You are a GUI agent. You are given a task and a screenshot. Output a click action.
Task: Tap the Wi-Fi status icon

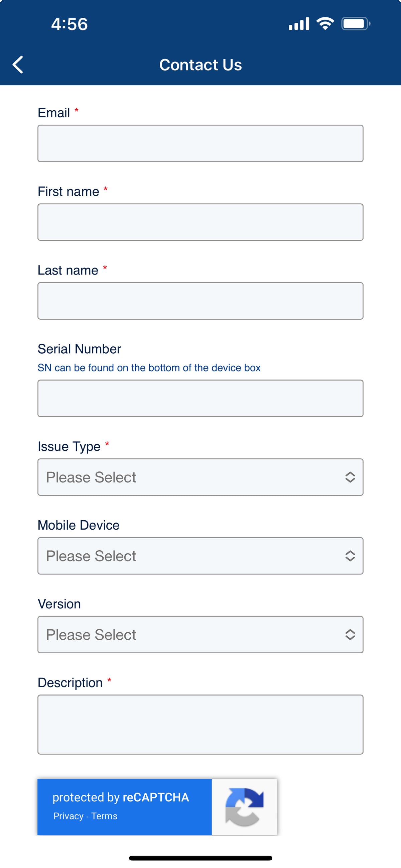325,24
